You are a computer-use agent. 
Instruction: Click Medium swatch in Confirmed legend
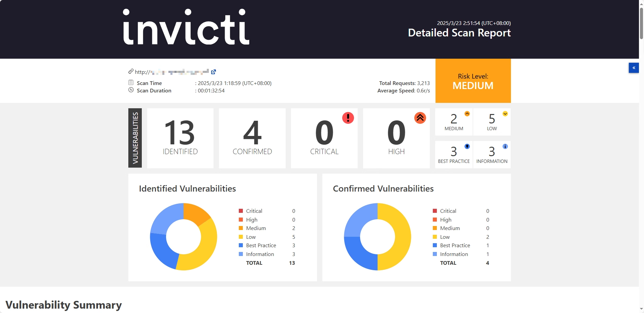[435, 228]
